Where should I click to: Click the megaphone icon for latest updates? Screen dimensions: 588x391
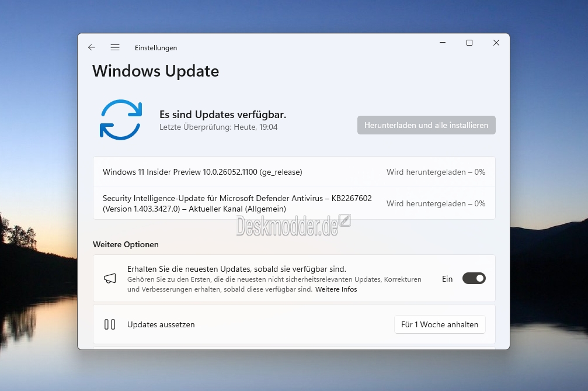(x=110, y=278)
